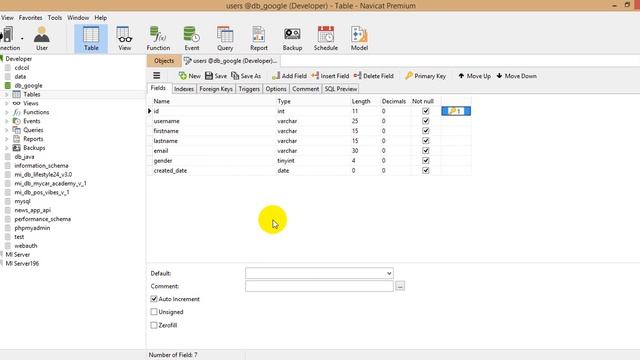Open the Window menu
The width and height of the screenshot is (640, 360).
[x=78, y=18]
